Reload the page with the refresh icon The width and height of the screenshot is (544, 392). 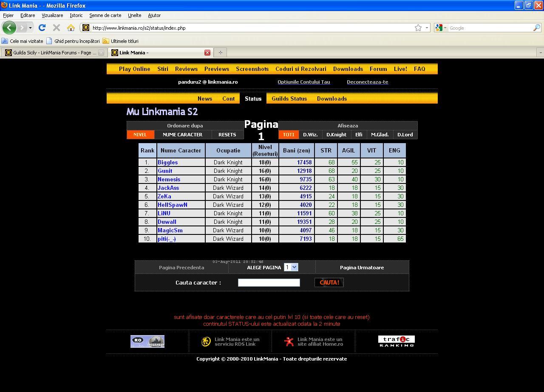[x=42, y=28]
